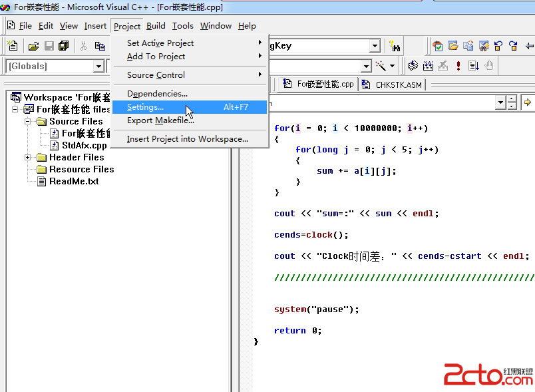Click the counterclockwise arrow toolbar icon
The height and width of the screenshot is (392, 535).
pos(498,46)
